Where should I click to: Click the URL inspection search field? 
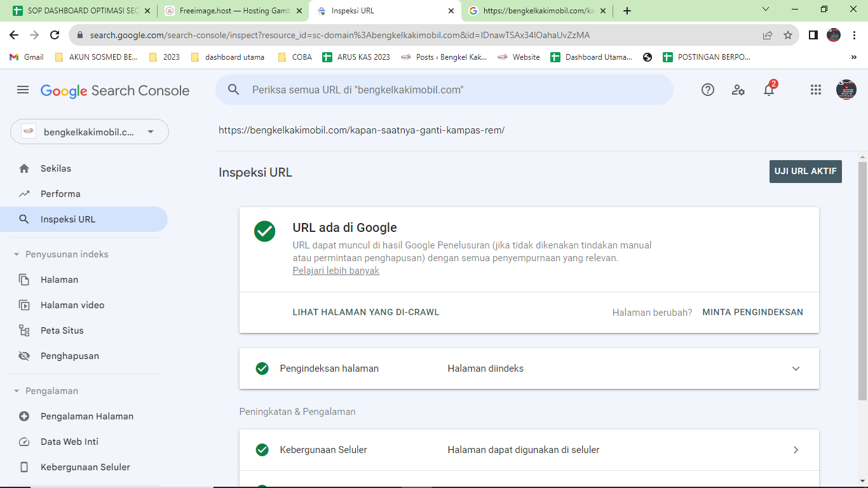[444, 90]
